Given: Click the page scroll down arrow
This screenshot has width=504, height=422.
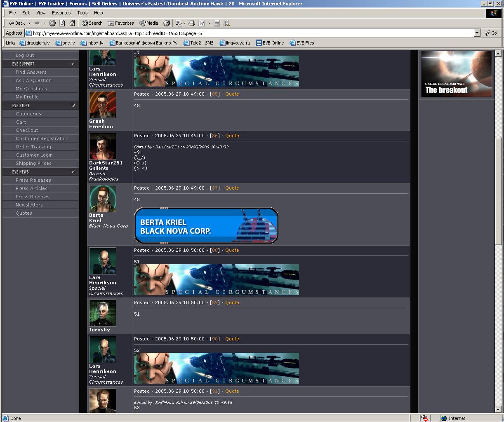Looking at the screenshot, I should click(x=498, y=409).
